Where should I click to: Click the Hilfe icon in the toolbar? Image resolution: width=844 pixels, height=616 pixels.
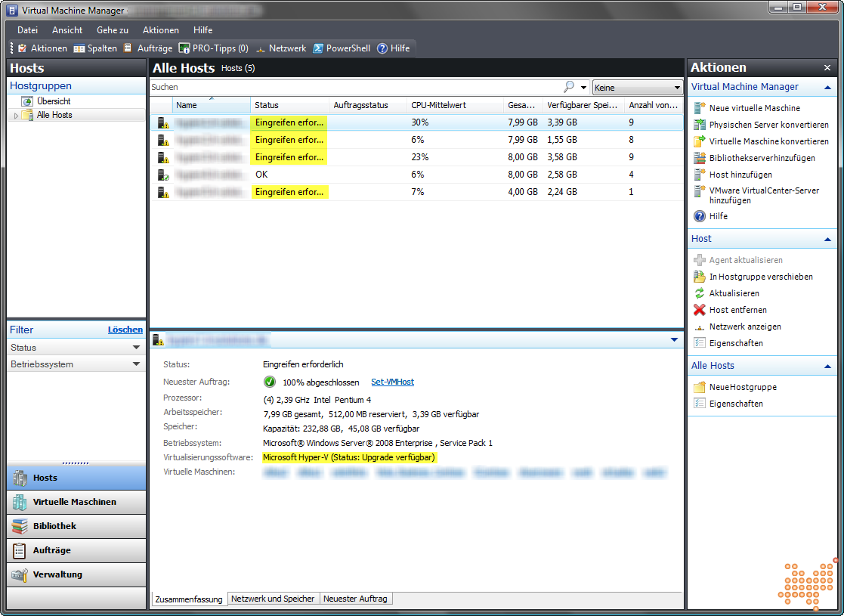(382, 48)
